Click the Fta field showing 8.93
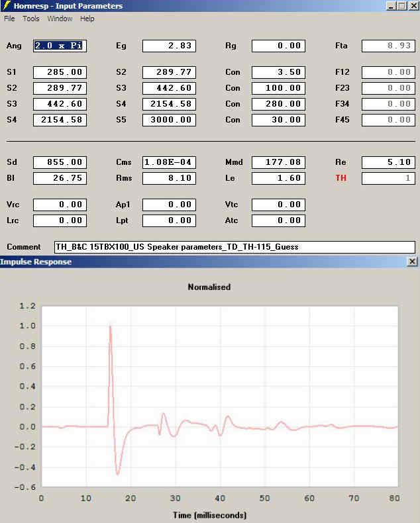The image size is (420, 523). click(388, 46)
